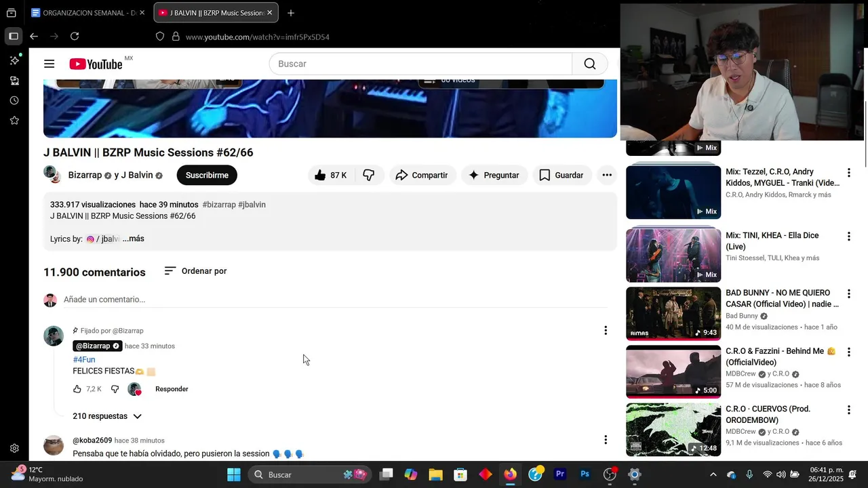Click the tracking protection shield icon
The height and width of the screenshot is (488, 868).
(160, 37)
